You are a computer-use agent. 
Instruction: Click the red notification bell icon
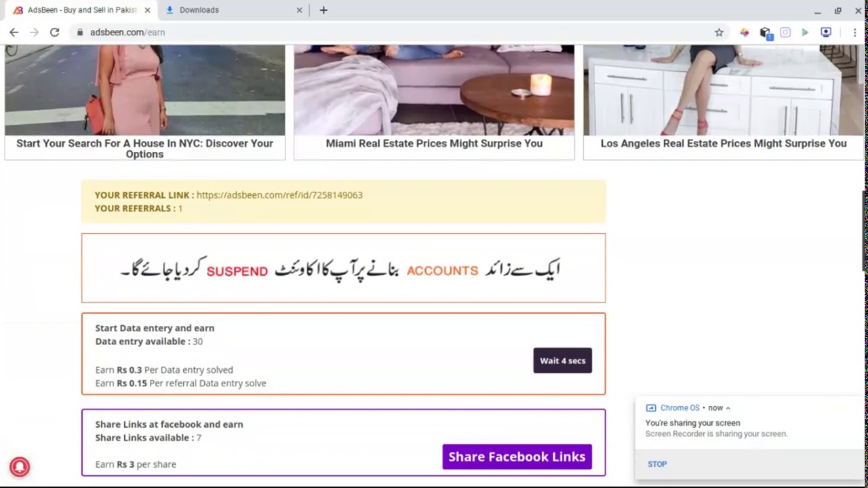coord(20,467)
